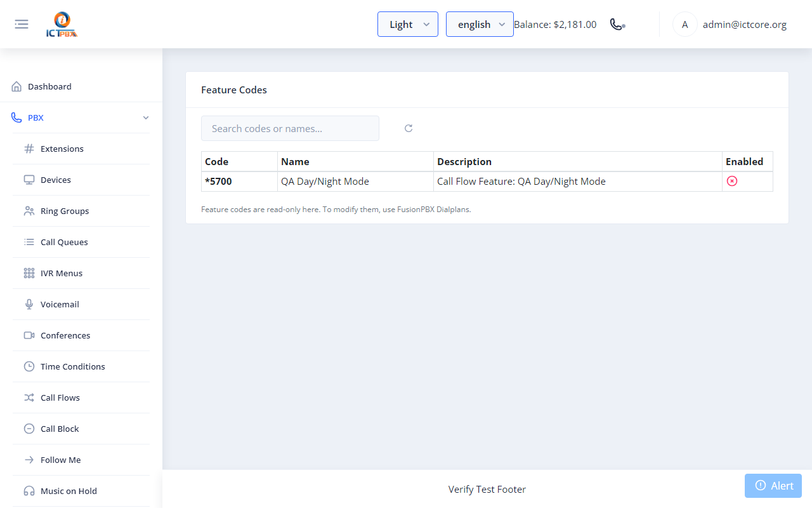Open Call Flows menu item
This screenshot has width=812, height=508.
pyautogui.click(x=81, y=398)
